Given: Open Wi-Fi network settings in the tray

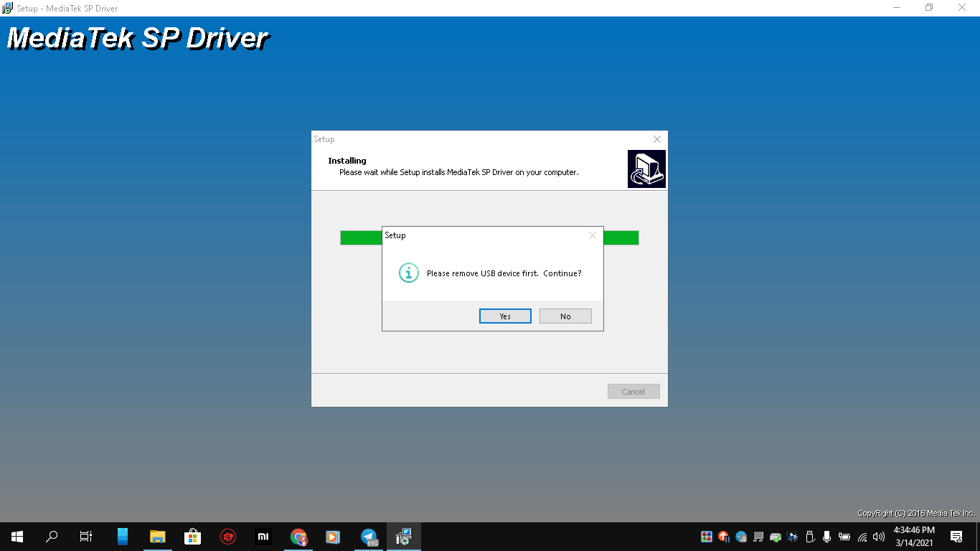Looking at the screenshot, I should coord(862,537).
